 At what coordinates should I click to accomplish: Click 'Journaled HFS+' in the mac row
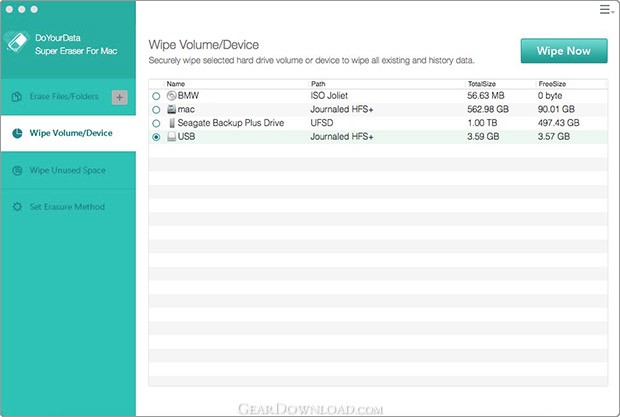click(x=342, y=109)
